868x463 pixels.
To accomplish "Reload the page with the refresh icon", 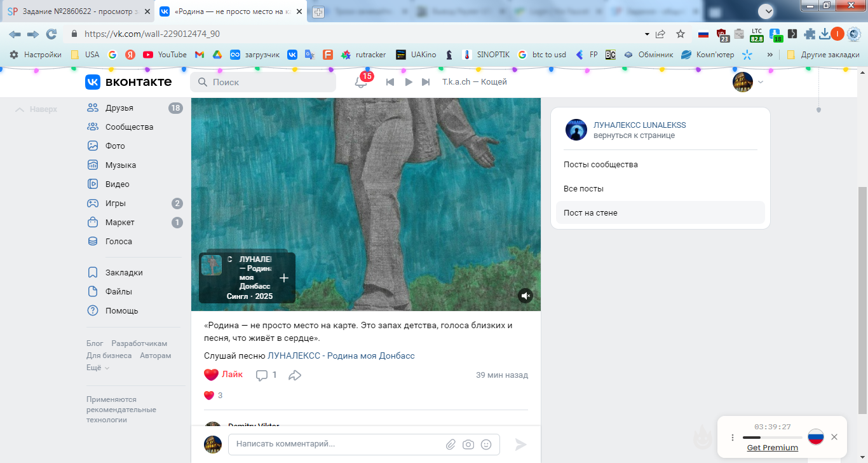I will coord(51,34).
